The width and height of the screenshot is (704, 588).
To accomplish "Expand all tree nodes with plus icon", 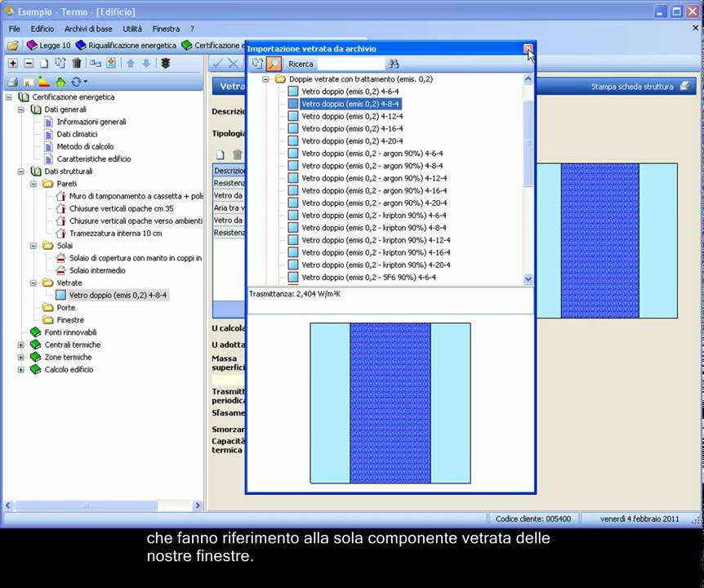I will click(13, 63).
